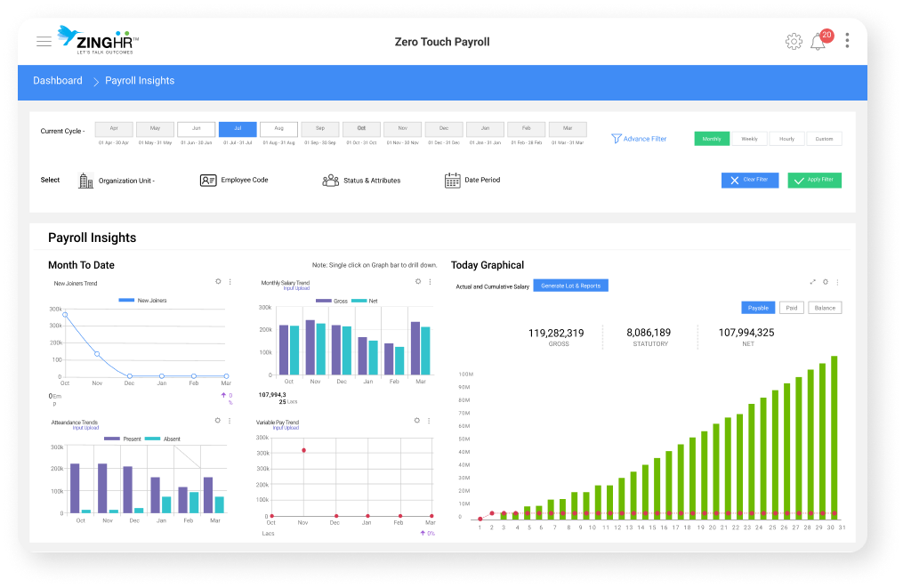Toggle the Paid salary view
This screenshot has width=903, height=588.
(791, 308)
